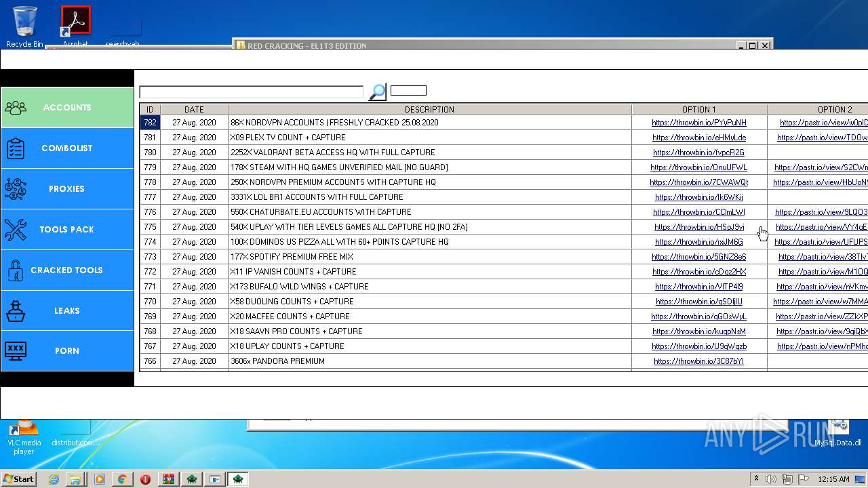The width and height of the screenshot is (868, 488).
Task: Click the 12:15 AM clock
Action: click(x=834, y=479)
